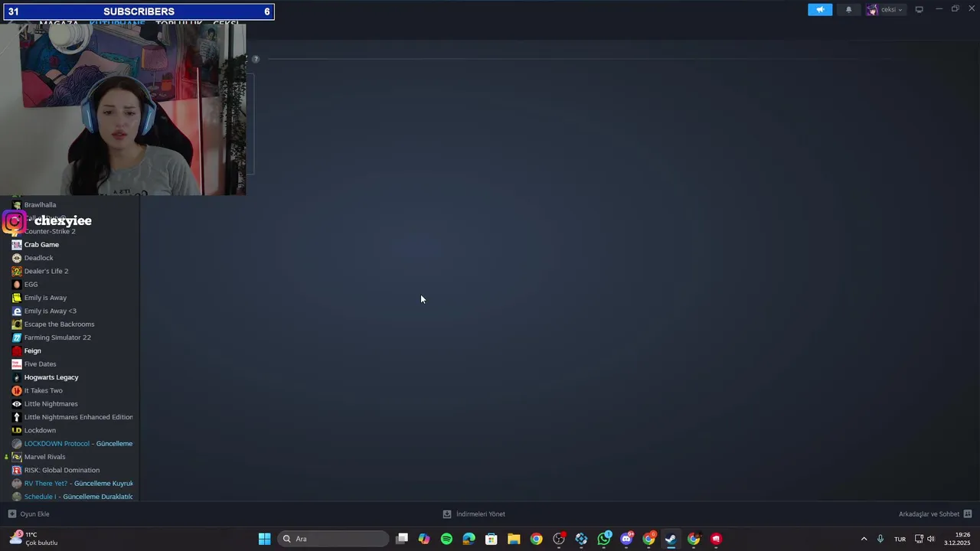Open the ceksi account dropdown
This screenshot has width=980, height=551.
[x=886, y=10]
